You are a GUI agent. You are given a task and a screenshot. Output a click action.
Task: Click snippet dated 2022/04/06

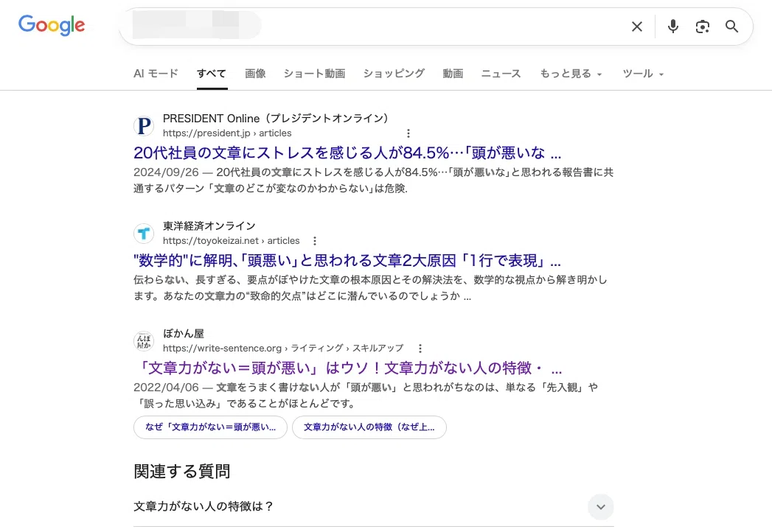[x=366, y=396]
